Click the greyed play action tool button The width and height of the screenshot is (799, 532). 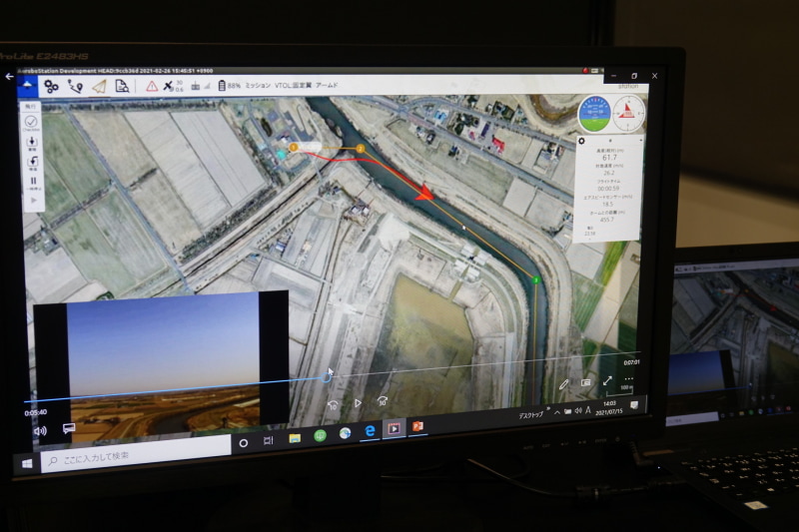pyautogui.click(x=34, y=201)
